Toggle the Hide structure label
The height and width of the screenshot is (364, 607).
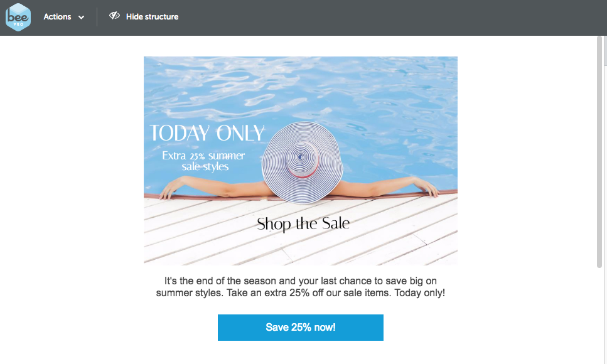152,17
